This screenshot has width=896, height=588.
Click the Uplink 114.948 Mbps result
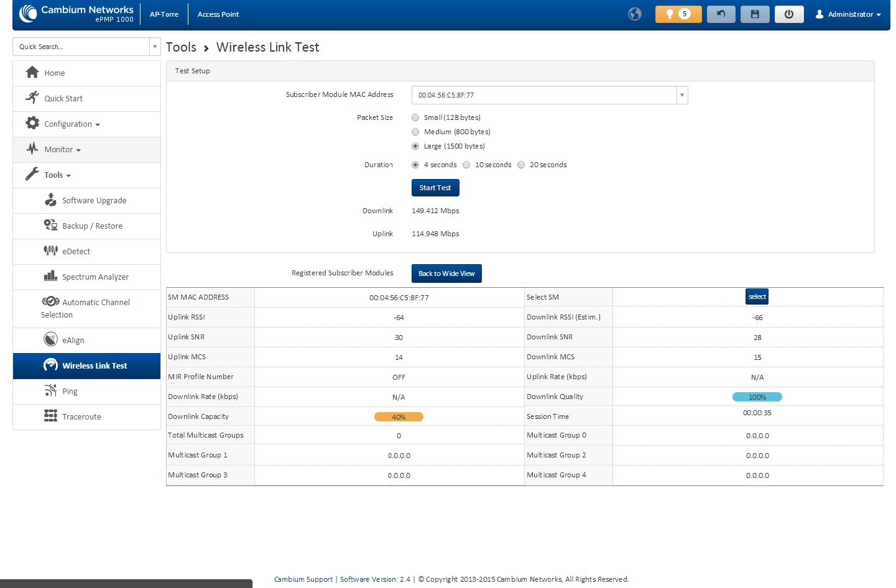(435, 234)
